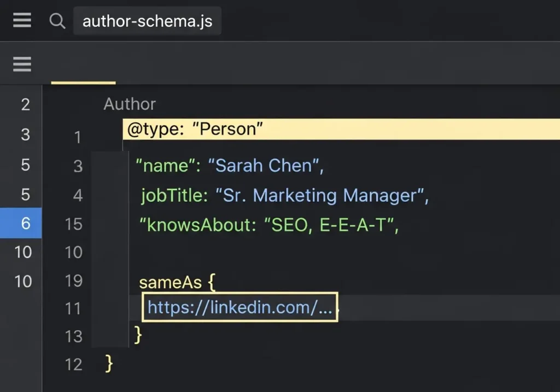Click the closing brace of the sameAs block

(138, 335)
